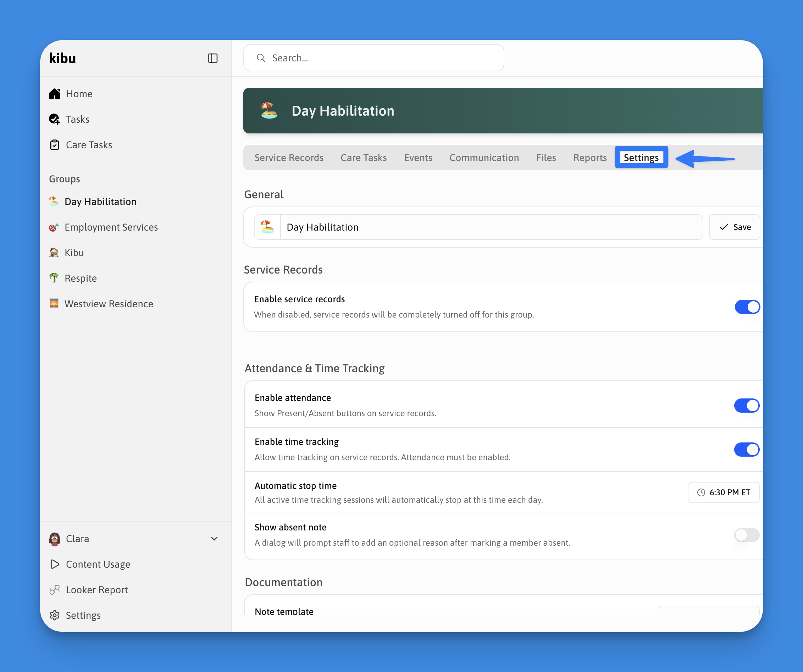Toggle Enable service records switch
Image resolution: width=803 pixels, height=672 pixels.
tap(747, 307)
